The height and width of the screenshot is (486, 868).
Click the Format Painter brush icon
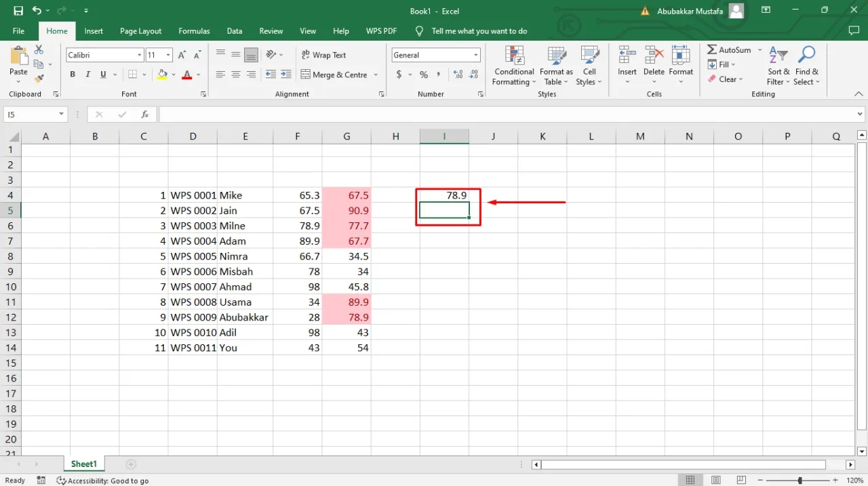(x=39, y=79)
